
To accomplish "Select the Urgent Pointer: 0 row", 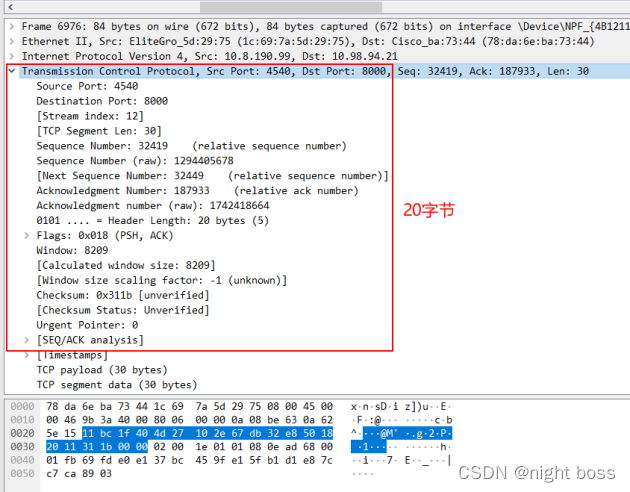I will click(x=87, y=325).
